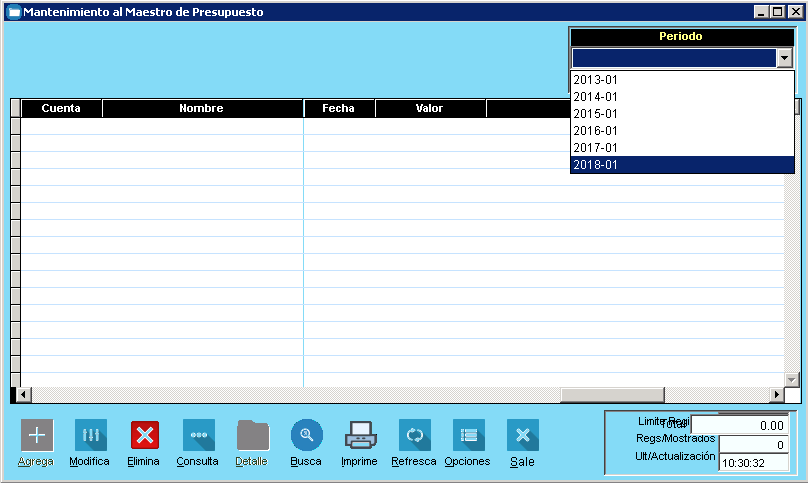Click the Imprime printer icon
Screen dimensions: 808x483
pos(360,435)
